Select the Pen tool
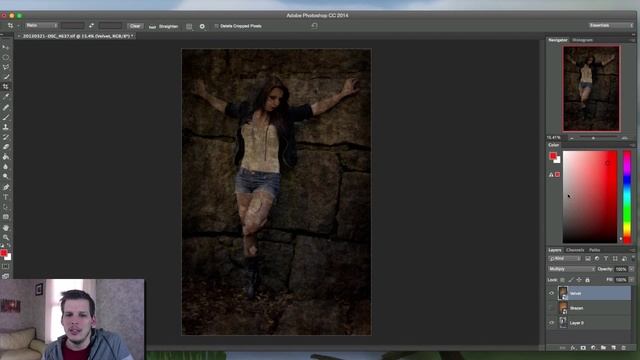 [6, 187]
